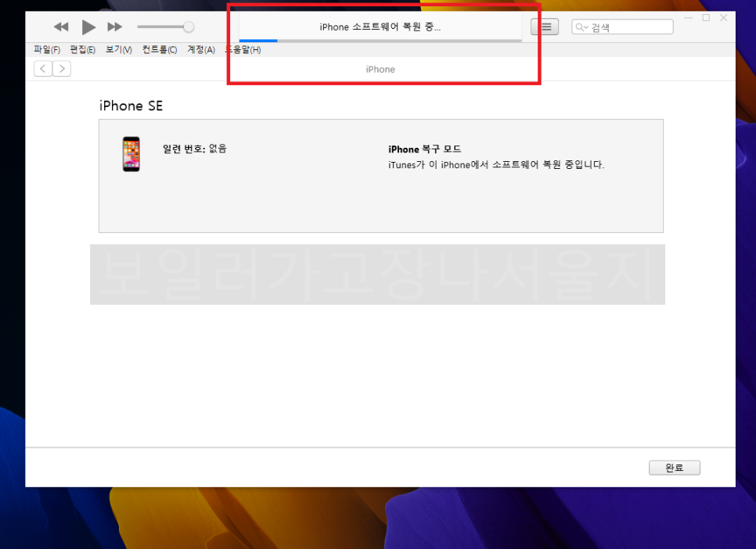Open the 파일(F) menu
This screenshot has height=549, width=756.
click(47, 50)
